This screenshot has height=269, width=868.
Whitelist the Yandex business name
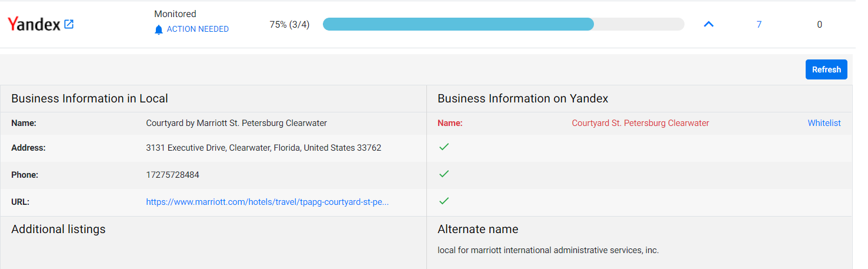coord(824,123)
